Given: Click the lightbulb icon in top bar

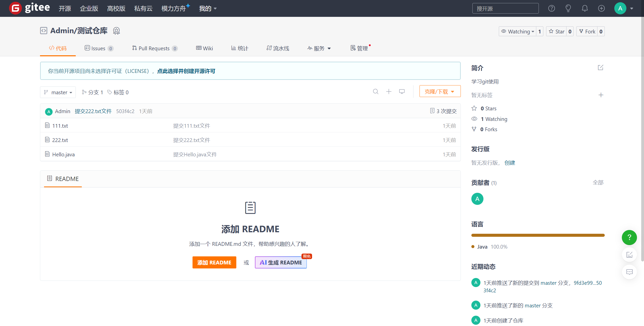Looking at the screenshot, I should [x=568, y=8].
